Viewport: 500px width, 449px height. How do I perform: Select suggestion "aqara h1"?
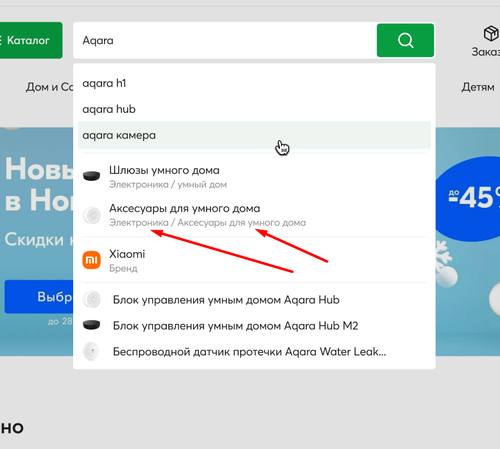point(254,83)
